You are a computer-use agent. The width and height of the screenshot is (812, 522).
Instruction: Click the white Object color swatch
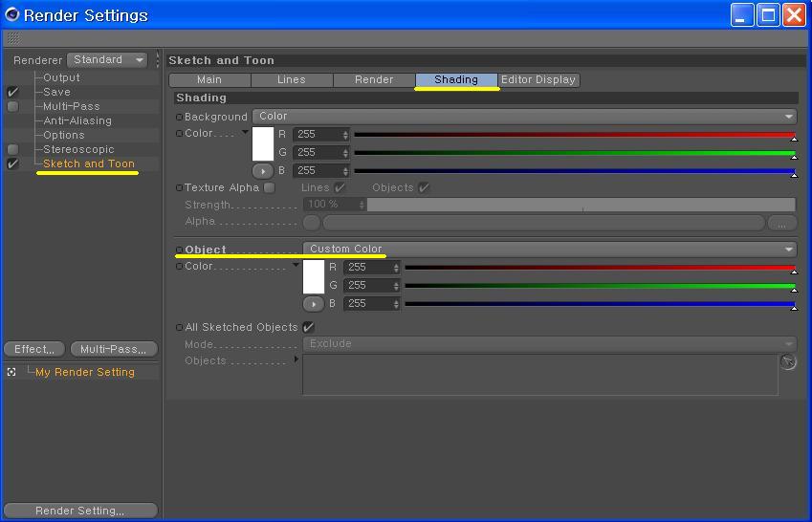tap(314, 276)
